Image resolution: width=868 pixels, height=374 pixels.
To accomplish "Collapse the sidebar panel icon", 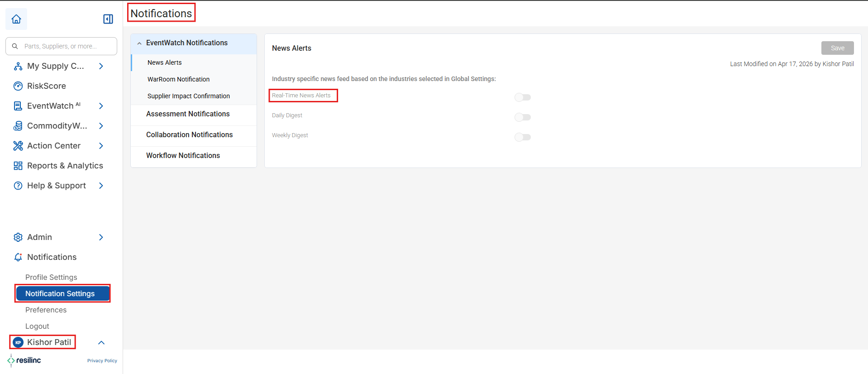I will tap(108, 19).
